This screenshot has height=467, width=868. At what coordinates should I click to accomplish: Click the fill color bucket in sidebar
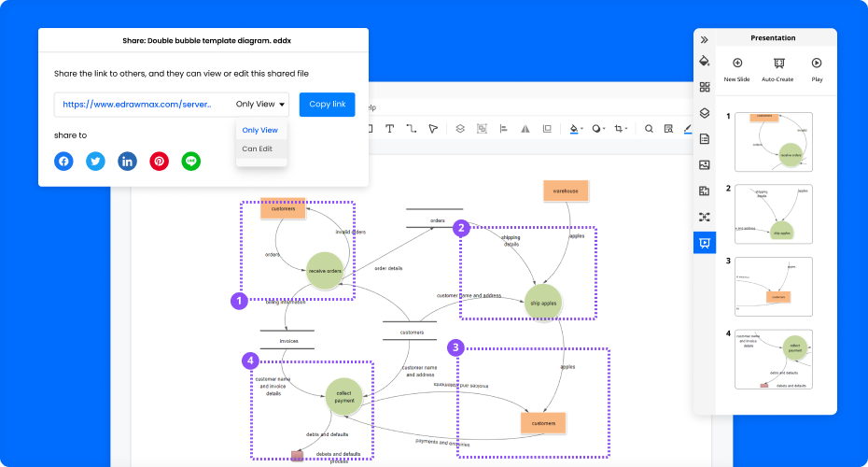point(705,62)
